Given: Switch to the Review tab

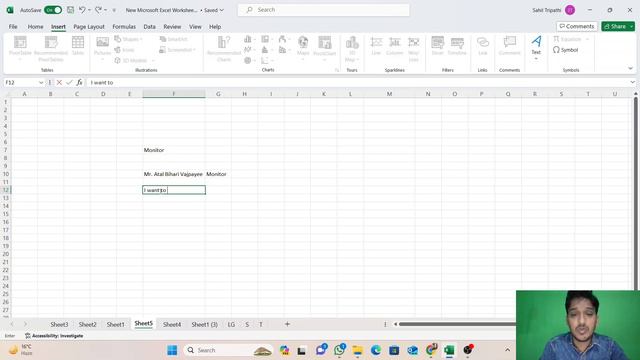Looking at the screenshot, I should tap(172, 27).
